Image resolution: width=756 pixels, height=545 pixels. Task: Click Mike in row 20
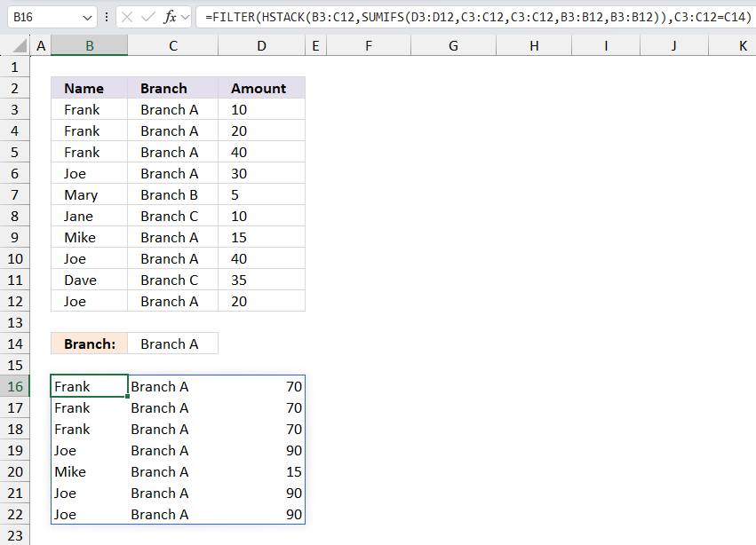pyautogui.click(x=89, y=471)
